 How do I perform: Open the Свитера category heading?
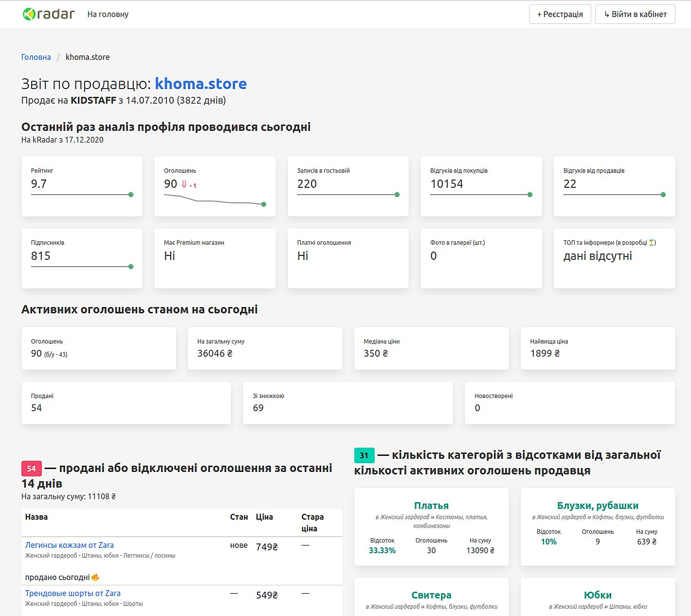click(431, 595)
